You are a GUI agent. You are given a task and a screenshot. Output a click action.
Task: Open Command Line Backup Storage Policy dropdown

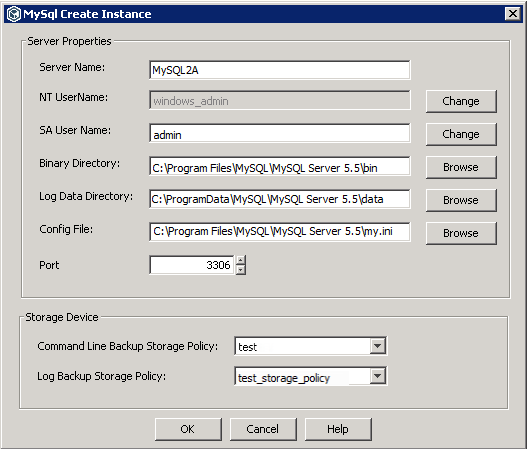pyautogui.click(x=377, y=346)
